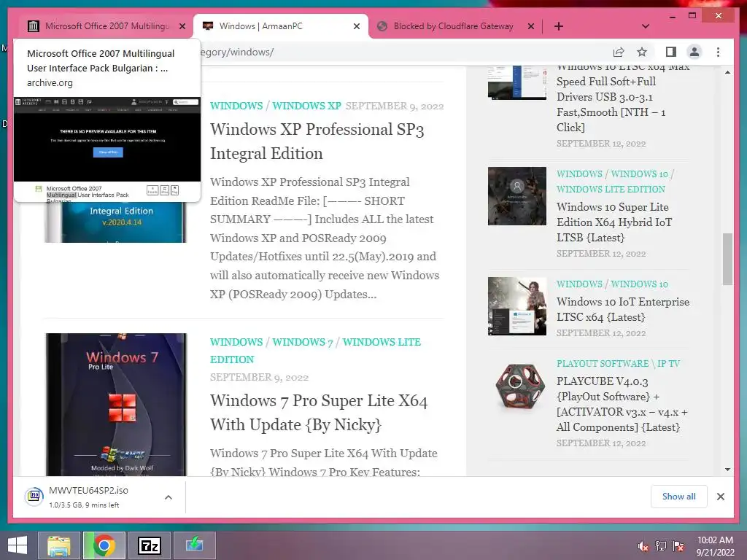Click the Windows 10 Super Lite sidebar thumbnail
This screenshot has height=560, width=747.
[x=517, y=195]
